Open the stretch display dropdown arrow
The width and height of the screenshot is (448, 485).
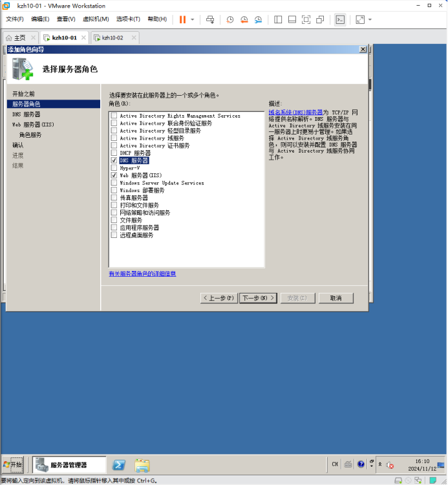point(370,19)
